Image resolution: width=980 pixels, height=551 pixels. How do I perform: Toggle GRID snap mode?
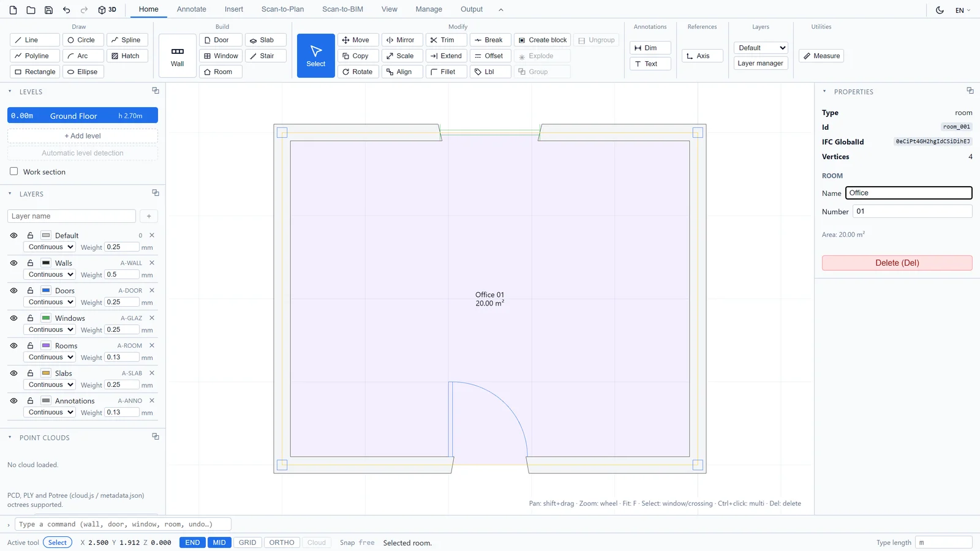[247, 542]
